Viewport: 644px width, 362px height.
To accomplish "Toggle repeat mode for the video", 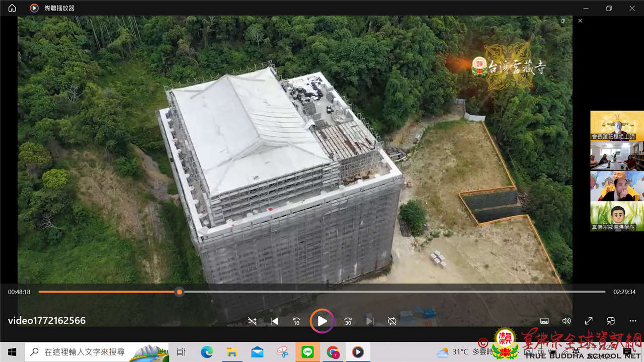I will point(392,321).
